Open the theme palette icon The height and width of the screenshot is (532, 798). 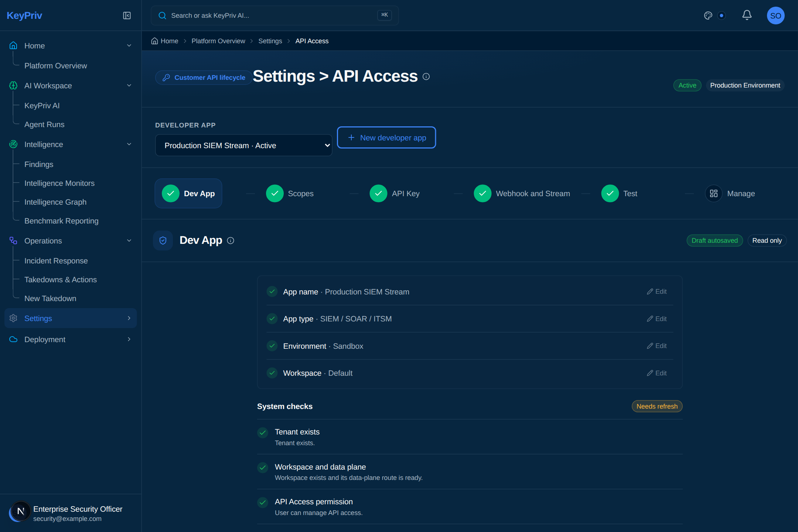[x=708, y=16]
